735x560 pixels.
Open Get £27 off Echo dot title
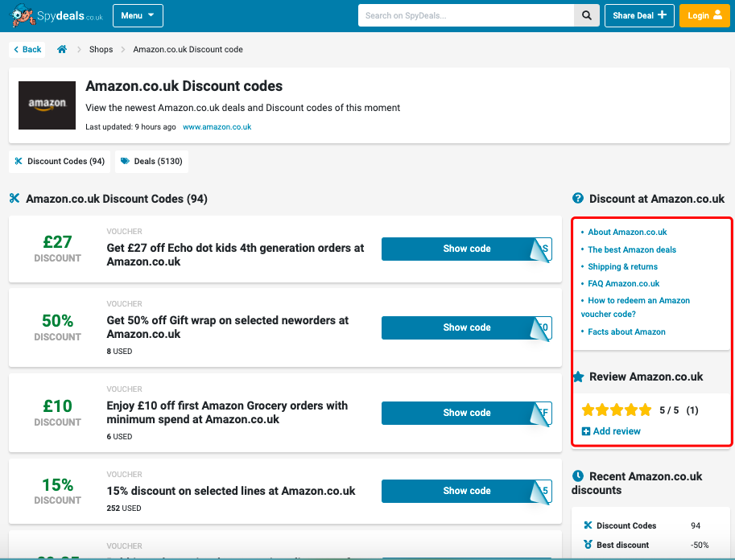pos(235,255)
